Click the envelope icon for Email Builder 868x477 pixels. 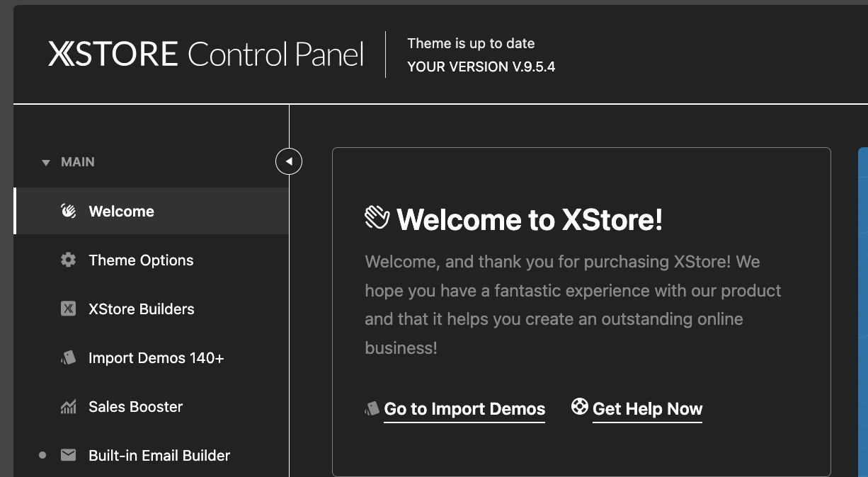tap(68, 456)
